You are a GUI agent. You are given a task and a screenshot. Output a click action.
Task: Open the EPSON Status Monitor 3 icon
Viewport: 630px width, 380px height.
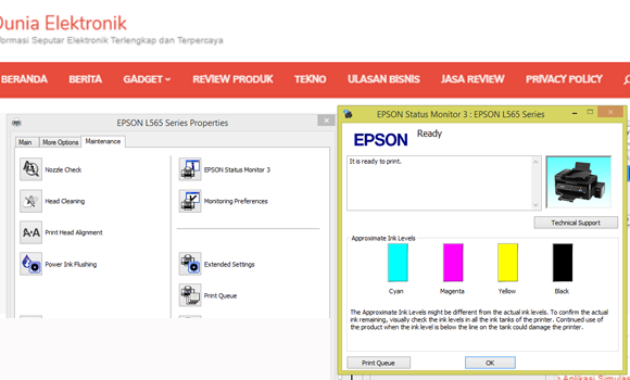190,169
